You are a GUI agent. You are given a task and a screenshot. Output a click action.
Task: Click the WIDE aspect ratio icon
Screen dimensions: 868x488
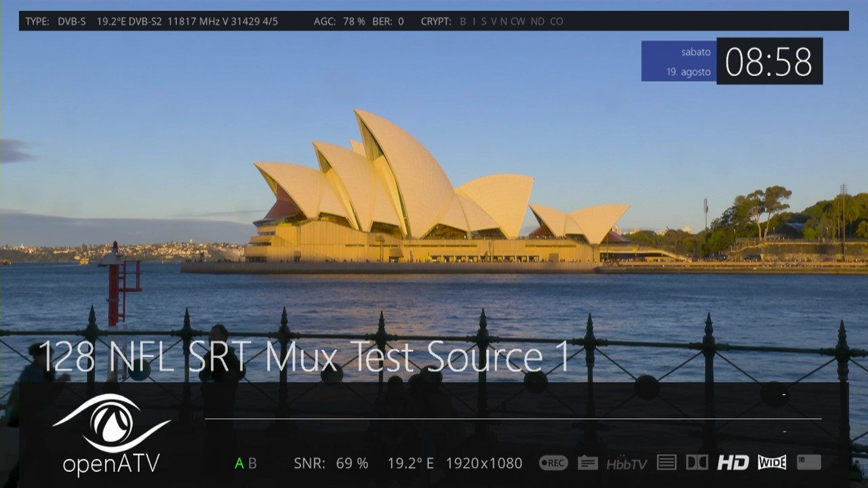772,463
